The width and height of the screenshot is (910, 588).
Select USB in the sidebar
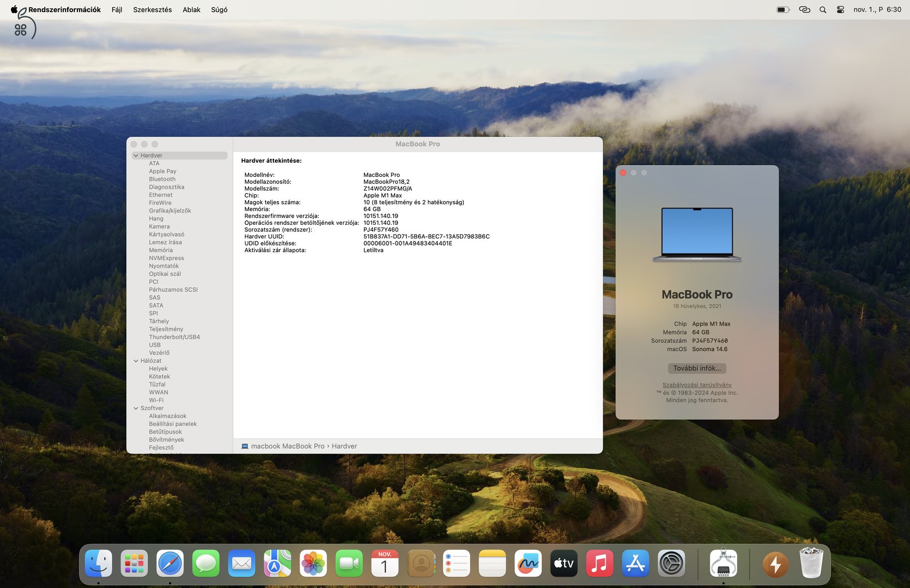(155, 345)
